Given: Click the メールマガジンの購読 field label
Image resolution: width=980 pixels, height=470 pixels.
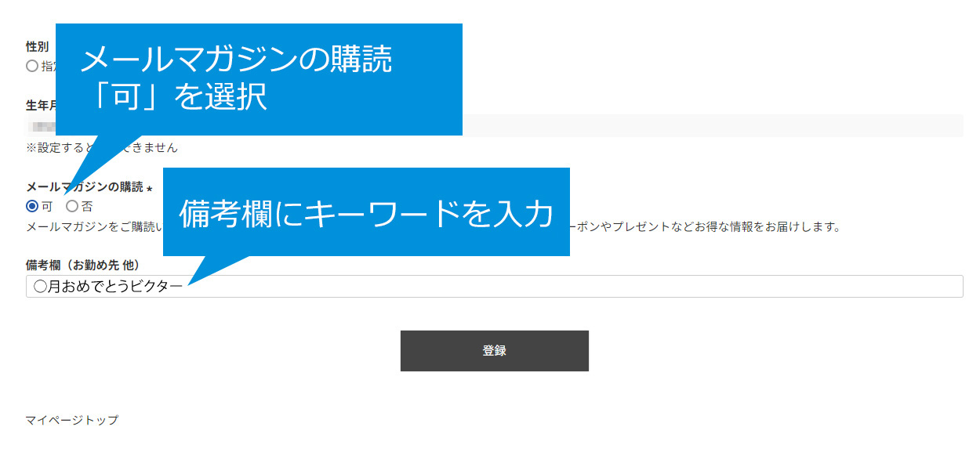Looking at the screenshot, I should pyautogui.click(x=85, y=187).
